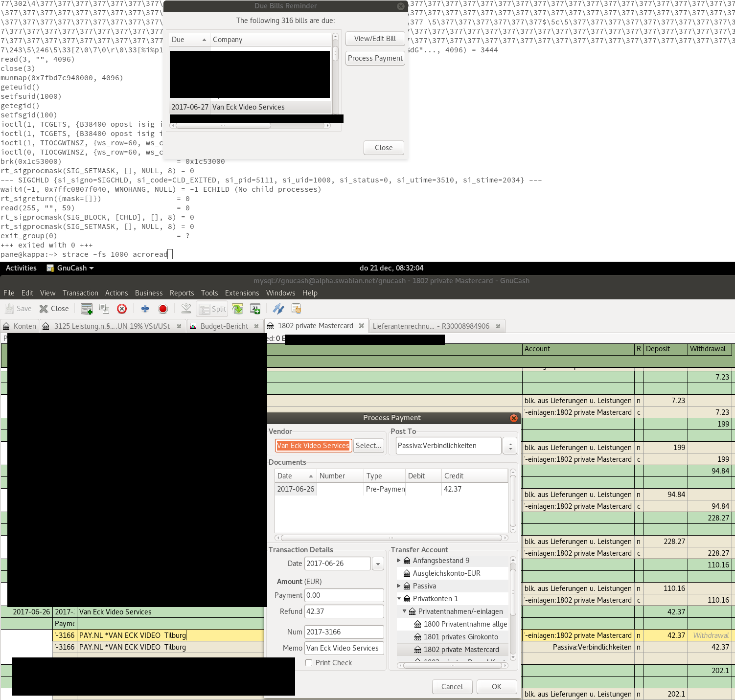Screen dimensions: 735x700
Task: Click the Payment amount field
Action: [x=344, y=595]
